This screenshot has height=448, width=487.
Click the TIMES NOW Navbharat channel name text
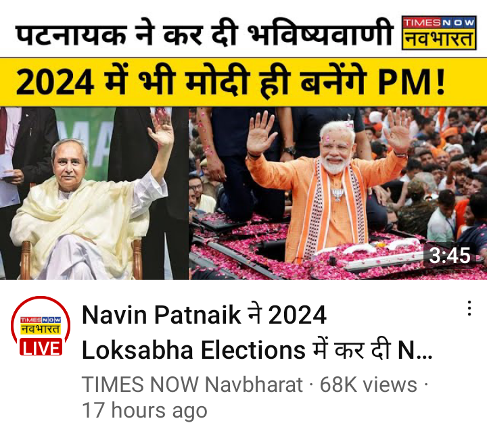[192, 384]
